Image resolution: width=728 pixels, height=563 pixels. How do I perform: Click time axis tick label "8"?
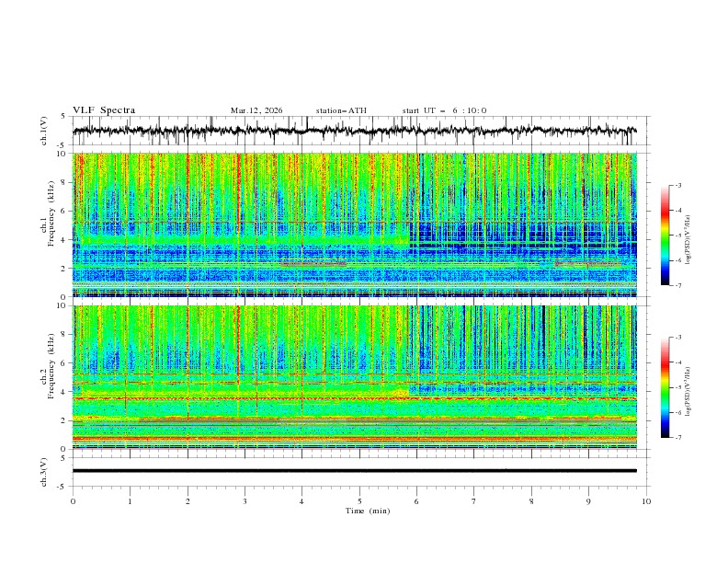pyautogui.click(x=531, y=501)
